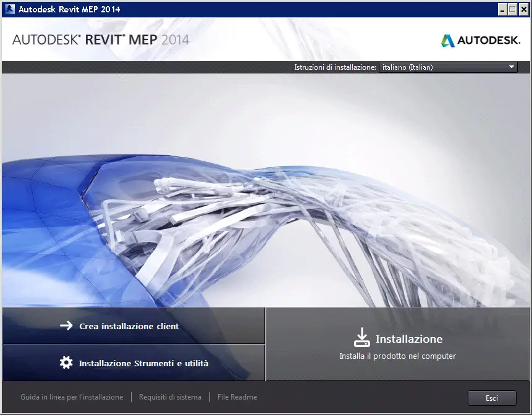Maximize the installer window
Image resolution: width=532 pixels, height=415 pixels.
point(512,10)
